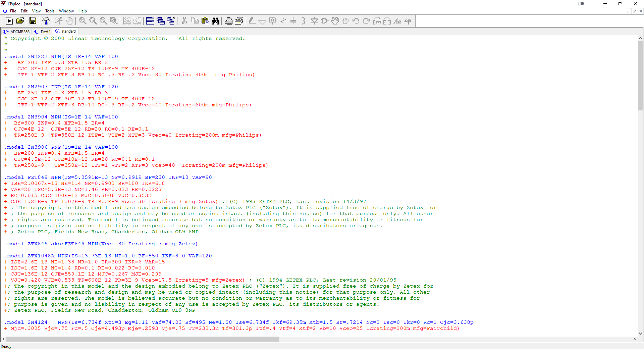This screenshot has height=349, width=644.
Task: Click the '.model 2N2907 PNP' line
Action: 61,87
